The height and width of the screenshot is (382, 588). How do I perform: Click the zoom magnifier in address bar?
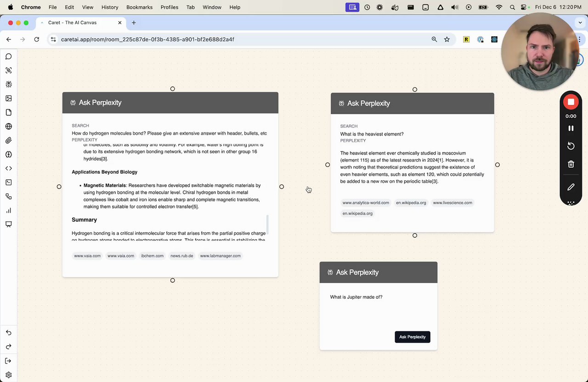[434, 40]
